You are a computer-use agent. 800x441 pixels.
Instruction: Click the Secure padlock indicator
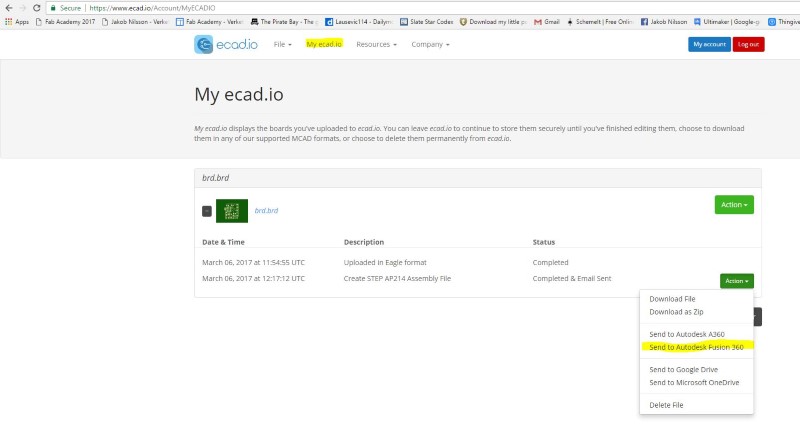click(x=65, y=8)
